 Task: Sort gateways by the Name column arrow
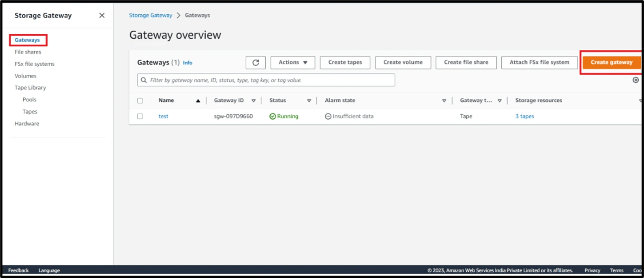[198, 100]
